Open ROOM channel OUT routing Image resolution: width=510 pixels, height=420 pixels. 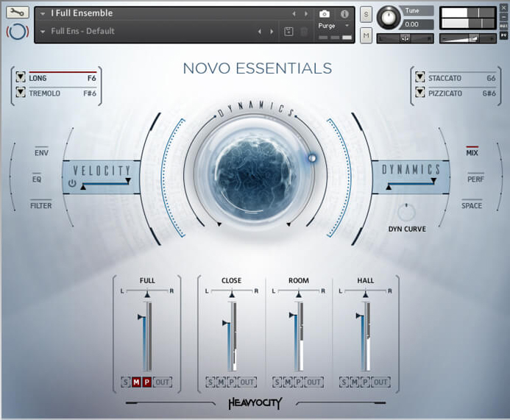[x=314, y=382]
